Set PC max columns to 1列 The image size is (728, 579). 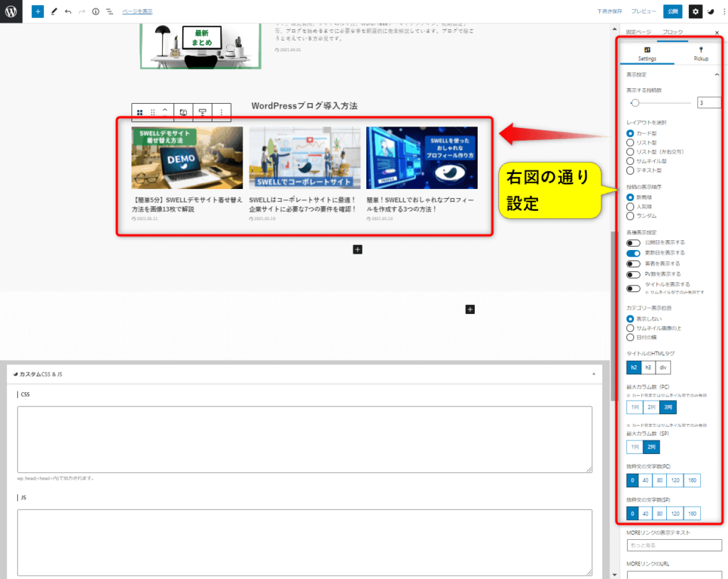(635, 407)
